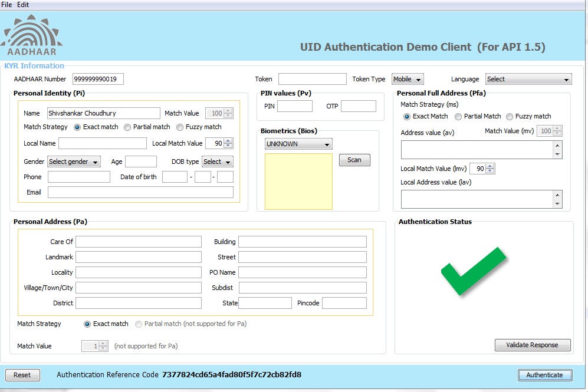Open the File menu
This screenshot has width=588, height=392.
click(7, 5)
